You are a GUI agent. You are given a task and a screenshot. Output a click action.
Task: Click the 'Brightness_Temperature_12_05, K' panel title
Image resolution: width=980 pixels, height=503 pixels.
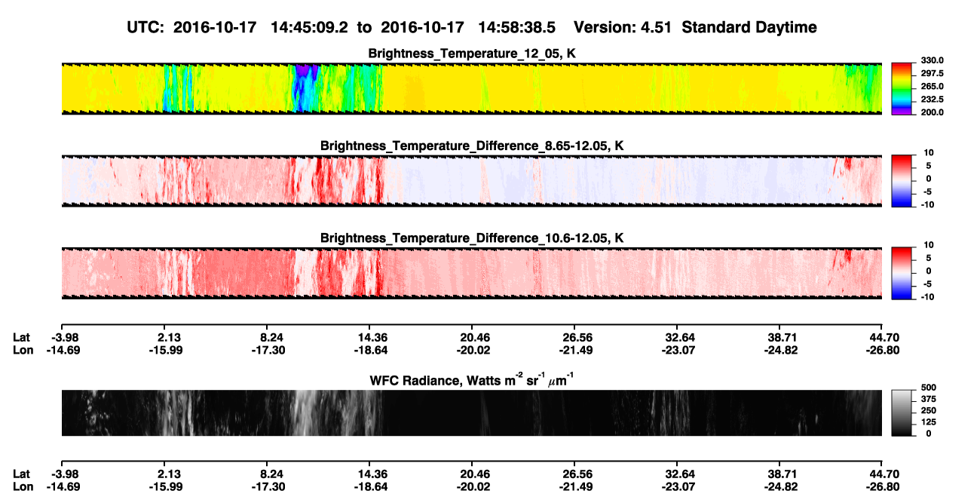(472, 54)
